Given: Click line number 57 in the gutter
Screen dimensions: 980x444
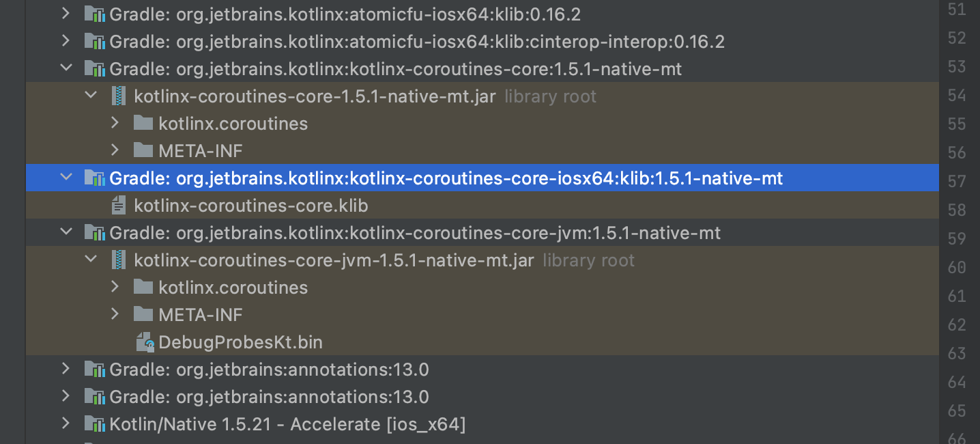Looking at the screenshot, I should tap(957, 181).
